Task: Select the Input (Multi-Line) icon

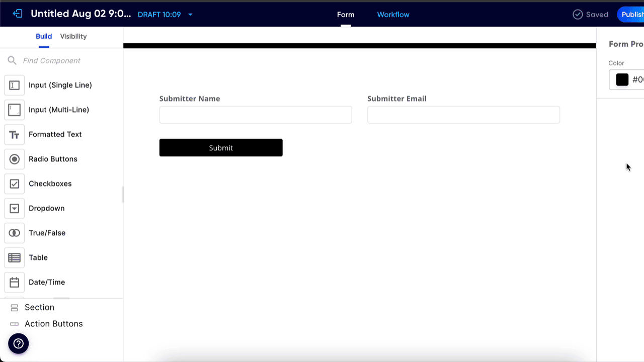Action: (x=15, y=110)
